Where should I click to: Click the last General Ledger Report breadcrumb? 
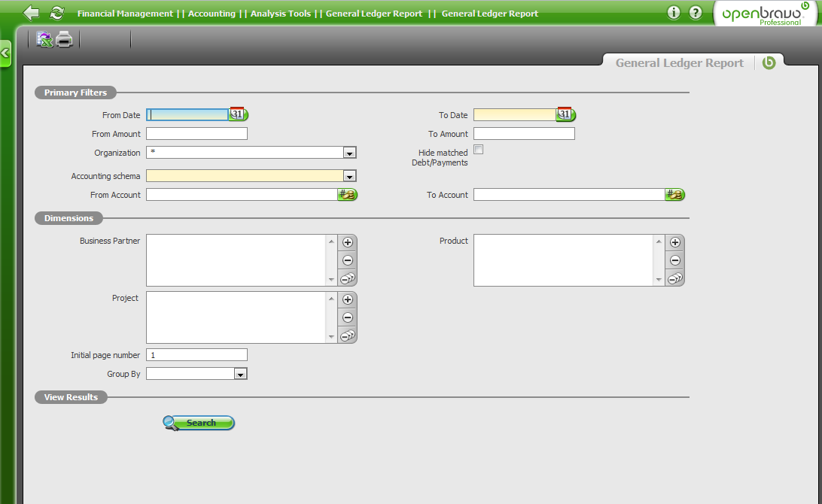tap(489, 14)
